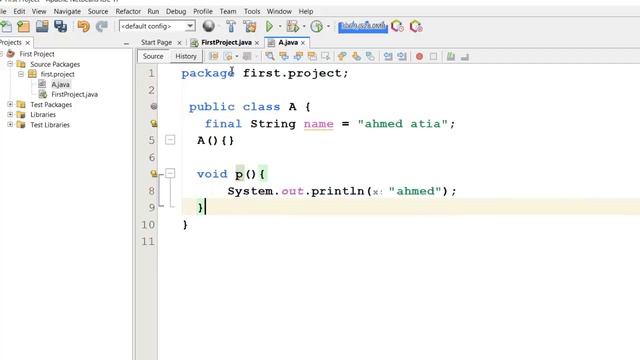Viewport: 640px width, 360px height.
Task: Click the Stop Macro Recording icon
Action: tap(433, 56)
